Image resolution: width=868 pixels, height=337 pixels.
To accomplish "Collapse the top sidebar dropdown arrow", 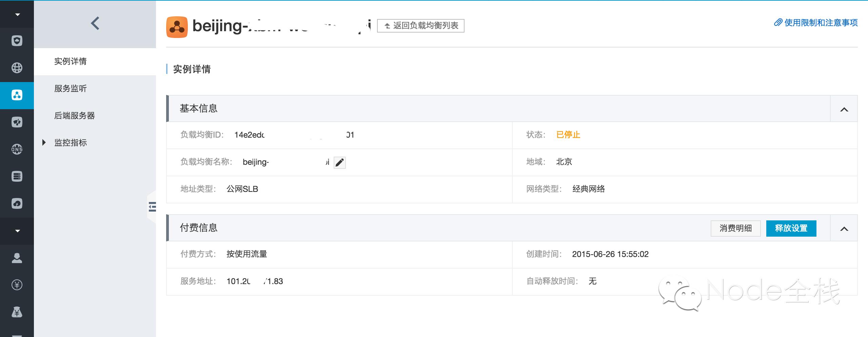I will 17,15.
